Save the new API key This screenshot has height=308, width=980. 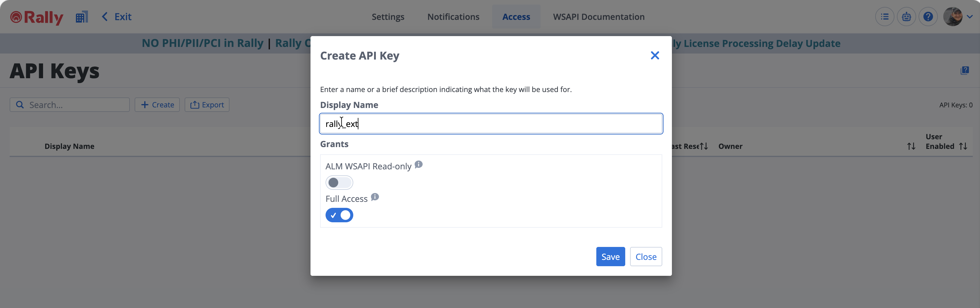(x=610, y=257)
